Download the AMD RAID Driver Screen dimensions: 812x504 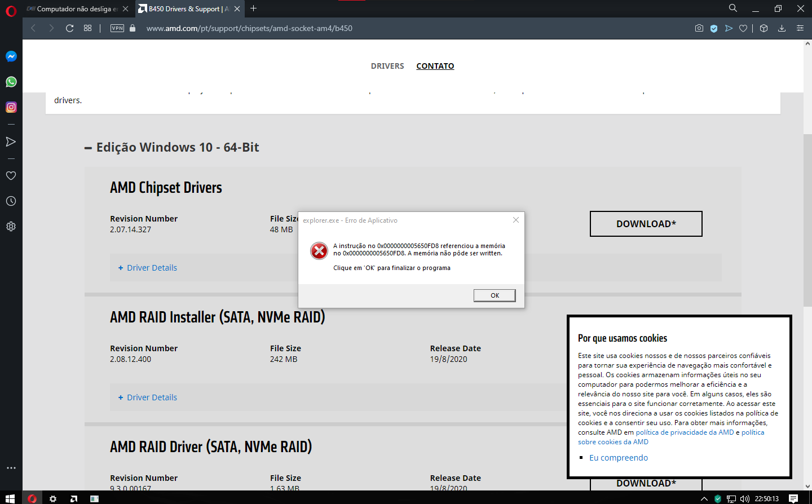click(x=646, y=484)
